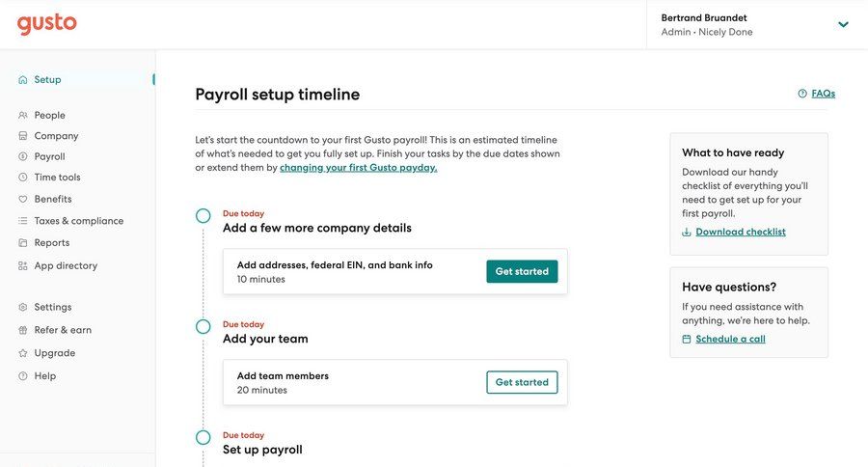
Task: Click the Setup home icon in sidebar
Action: 23,80
